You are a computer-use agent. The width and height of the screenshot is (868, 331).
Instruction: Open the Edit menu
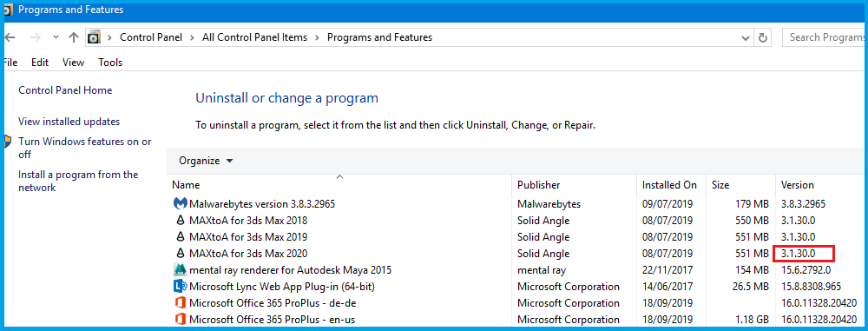[x=40, y=63]
